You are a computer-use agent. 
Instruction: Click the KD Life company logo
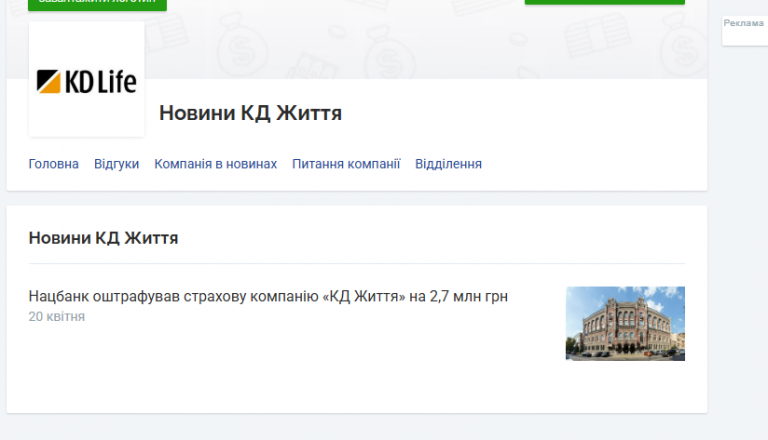point(87,79)
